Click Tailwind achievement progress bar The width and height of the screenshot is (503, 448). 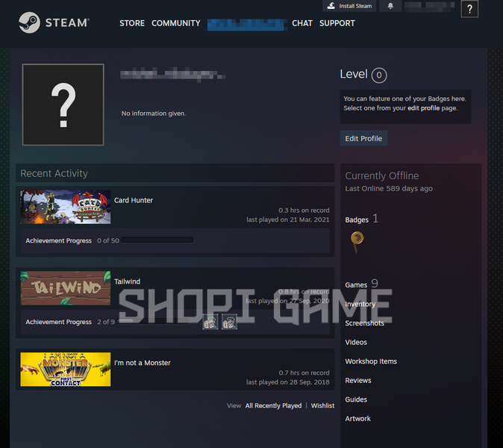point(153,321)
